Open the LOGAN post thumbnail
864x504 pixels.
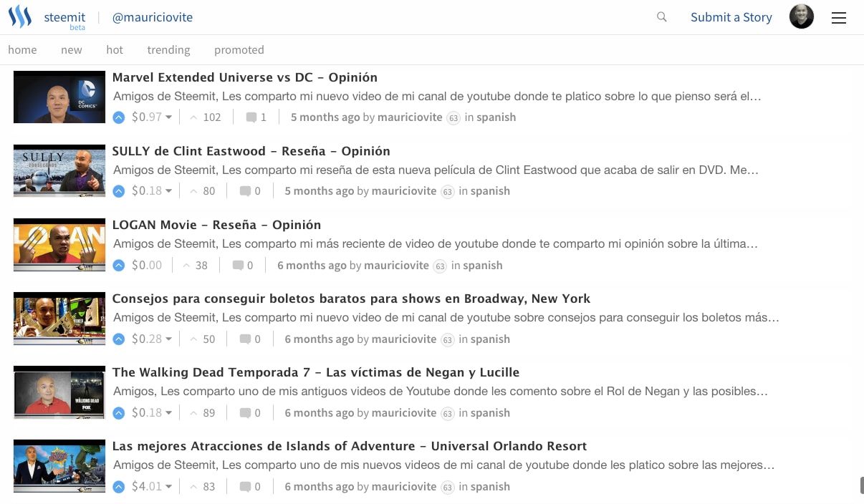[x=59, y=244]
